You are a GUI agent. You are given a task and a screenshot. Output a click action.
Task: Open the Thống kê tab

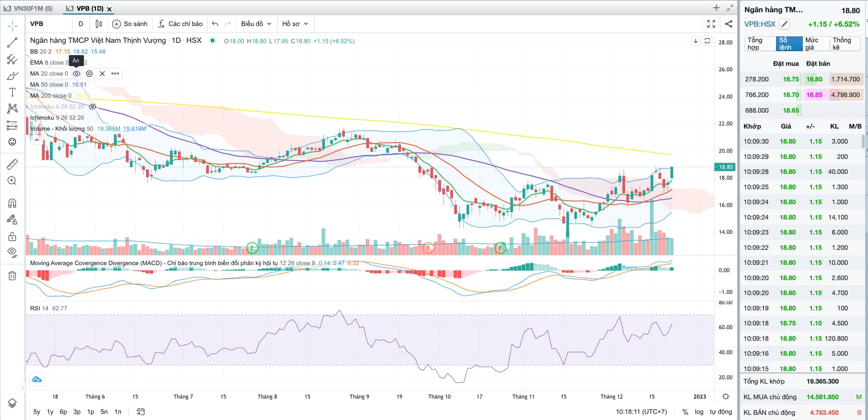(844, 44)
